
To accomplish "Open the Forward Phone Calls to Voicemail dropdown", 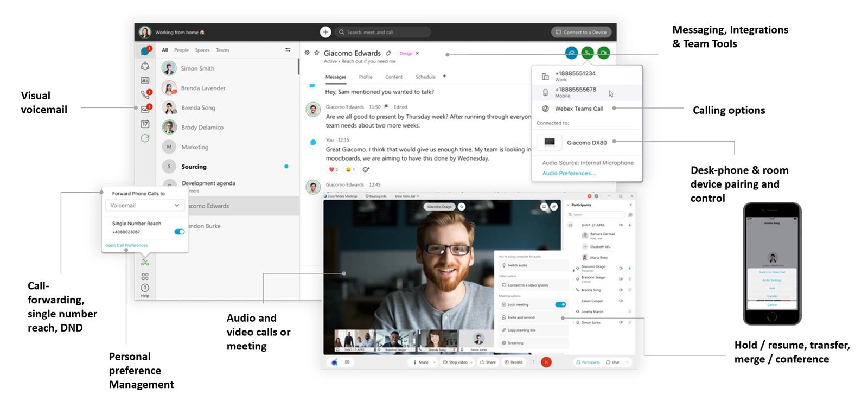I will click(144, 205).
